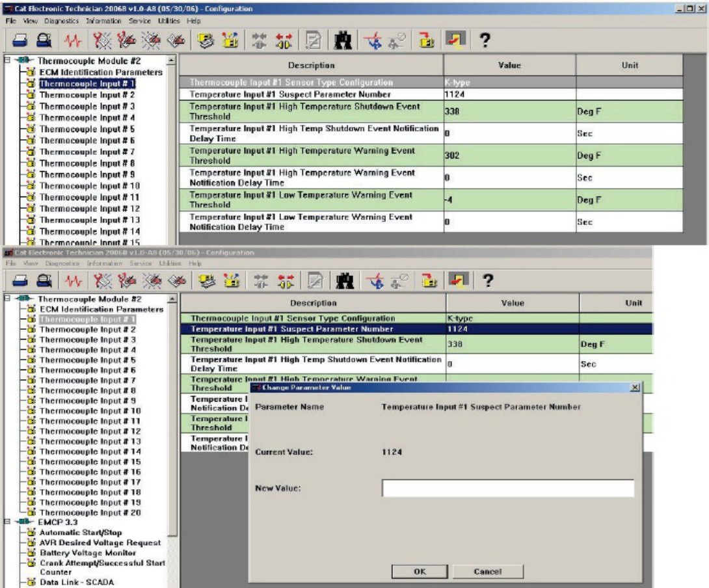
Task: Click the question mark help icon
Action: pyautogui.click(x=485, y=40)
